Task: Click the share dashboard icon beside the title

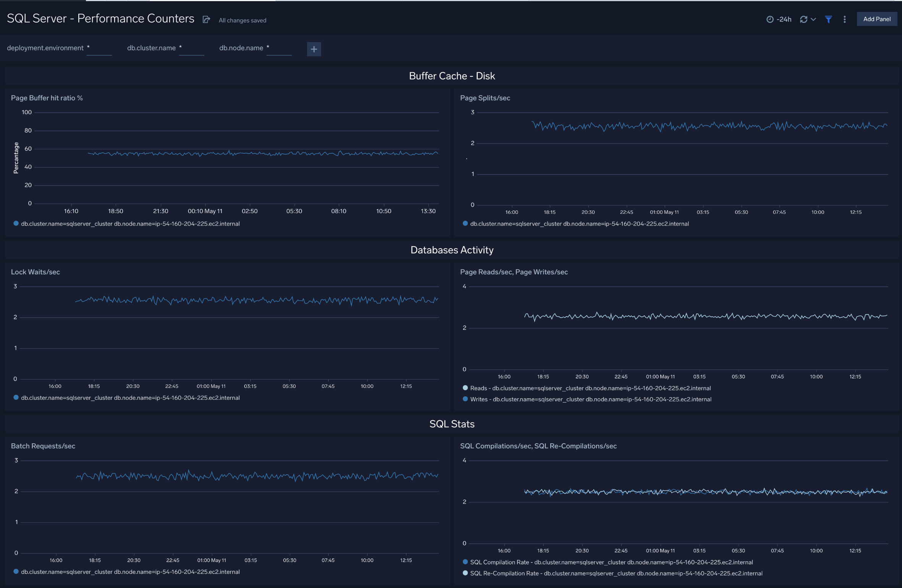Action: (x=206, y=19)
